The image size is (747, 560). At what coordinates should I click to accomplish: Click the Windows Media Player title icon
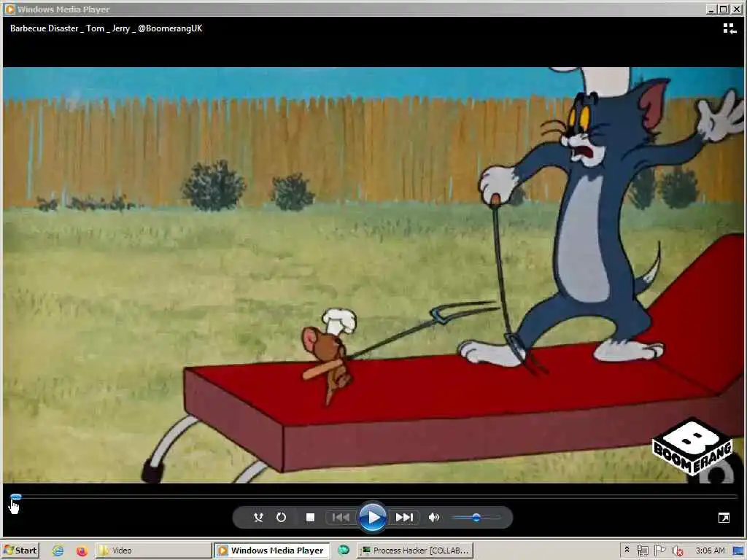click(x=9, y=9)
